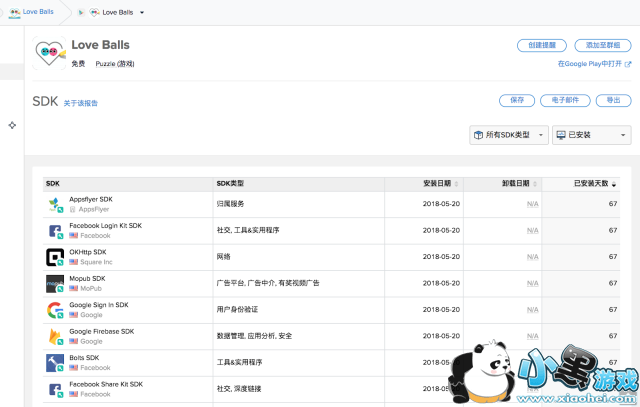Click the SDK类型 column header
Screen dimensions: 640x407
(230, 184)
